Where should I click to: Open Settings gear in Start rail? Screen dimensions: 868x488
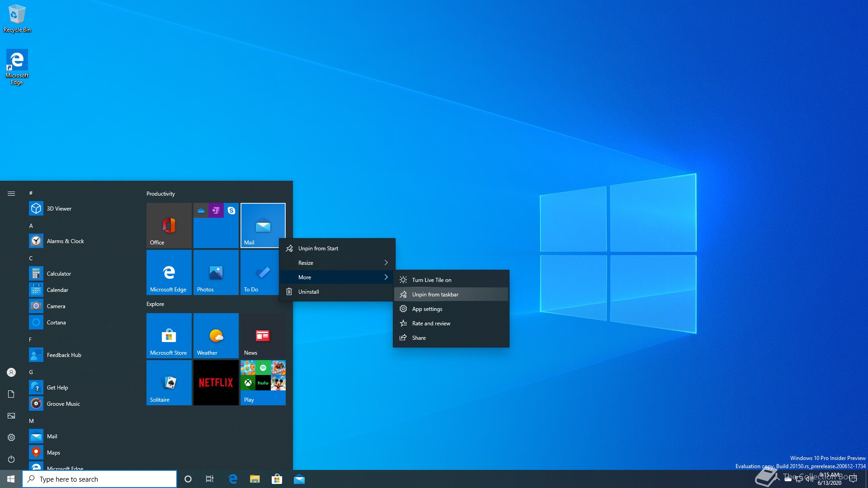click(11, 437)
